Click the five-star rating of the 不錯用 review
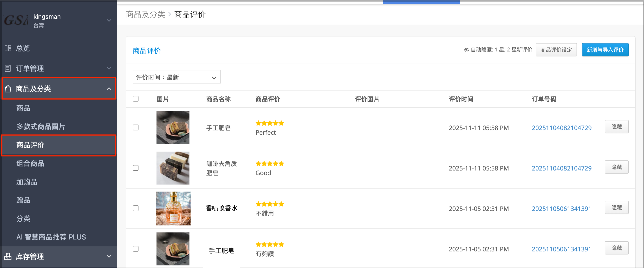 tap(270, 204)
